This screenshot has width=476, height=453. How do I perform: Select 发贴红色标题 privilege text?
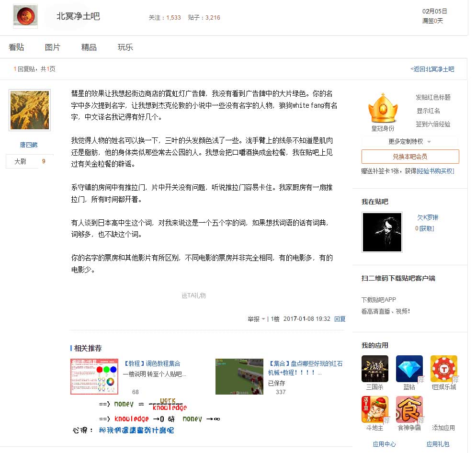pos(433,97)
